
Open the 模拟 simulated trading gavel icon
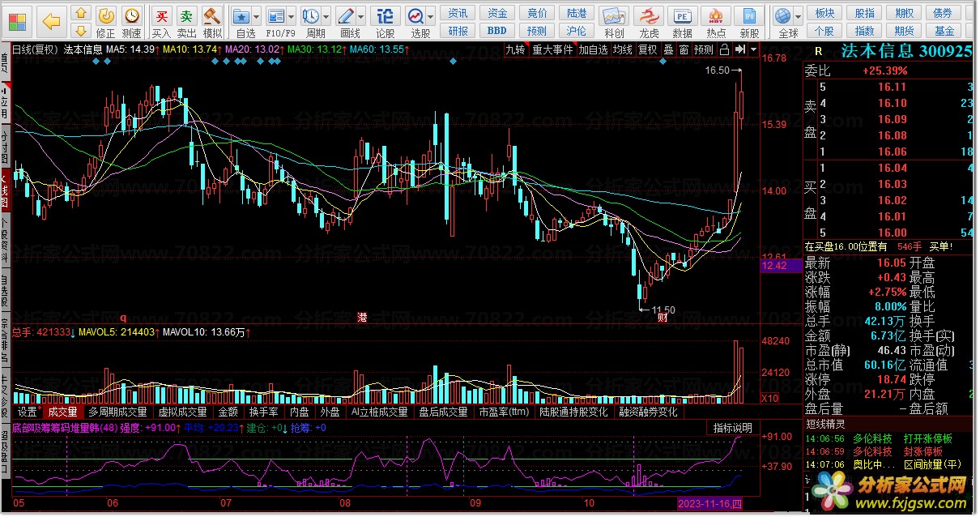click(212, 22)
